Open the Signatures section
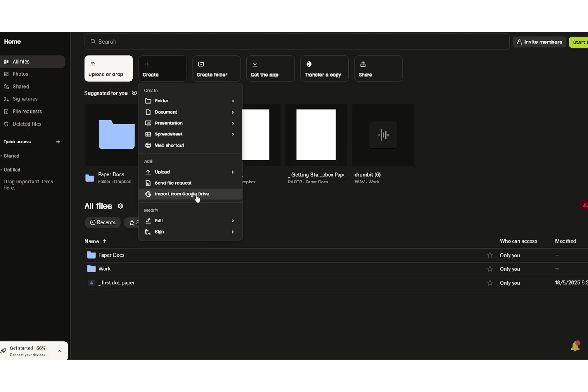The width and height of the screenshot is (588, 392). tap(25, 98)
